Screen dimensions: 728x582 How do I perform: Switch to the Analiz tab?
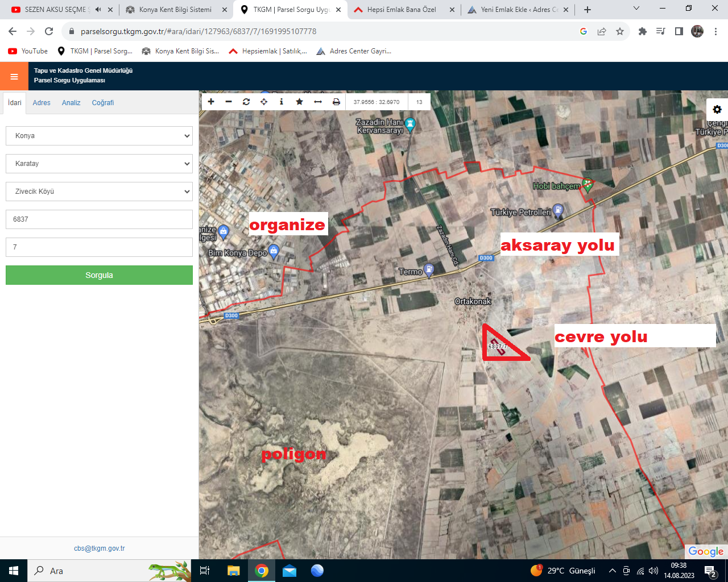[x=71, y=103]
